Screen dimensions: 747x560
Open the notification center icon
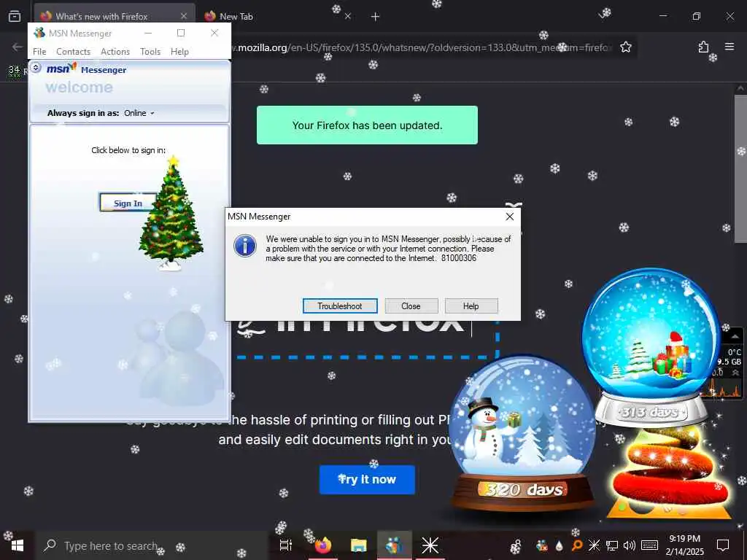pyautogui.click(x=723, y=545)
